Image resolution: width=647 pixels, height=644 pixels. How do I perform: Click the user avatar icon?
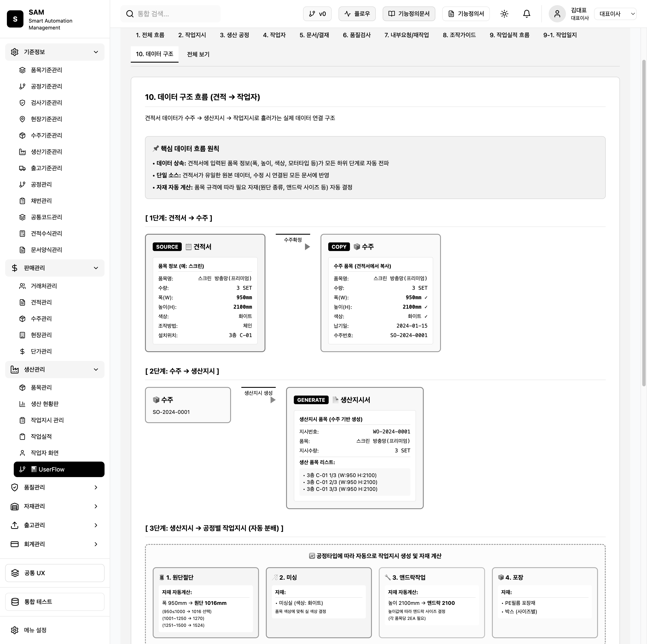coord(557,14)
